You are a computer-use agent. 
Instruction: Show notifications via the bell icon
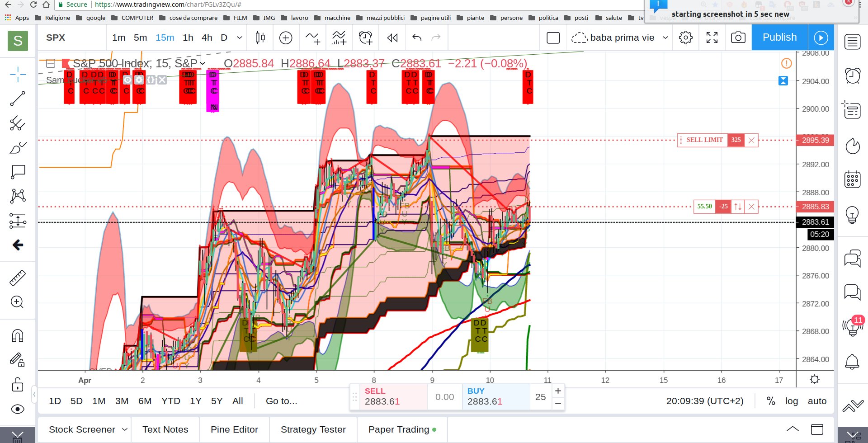coord(853,361)
